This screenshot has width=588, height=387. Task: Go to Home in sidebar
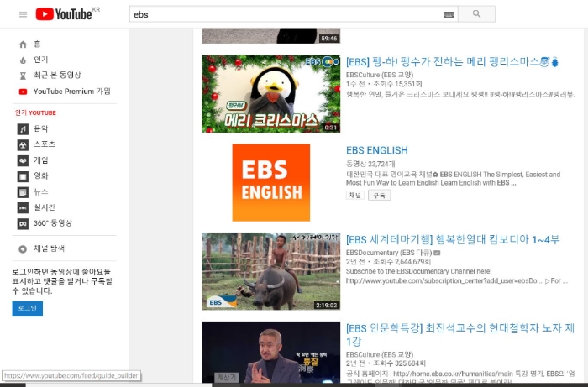(36, 44)
